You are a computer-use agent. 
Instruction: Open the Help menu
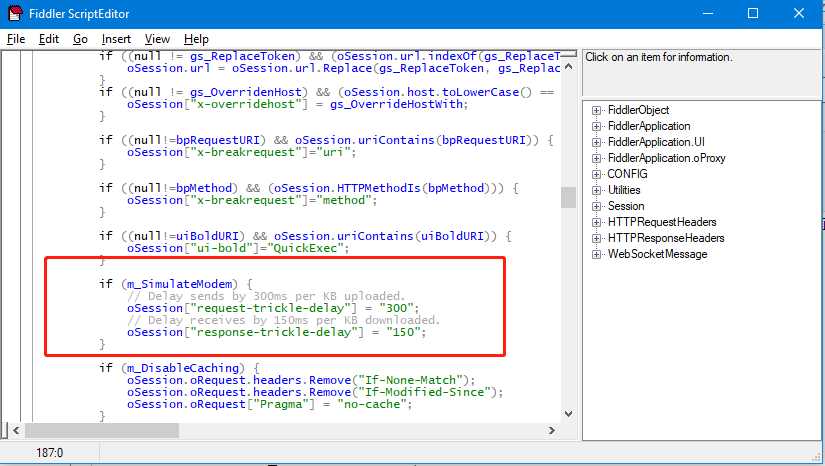coord(196,39)
